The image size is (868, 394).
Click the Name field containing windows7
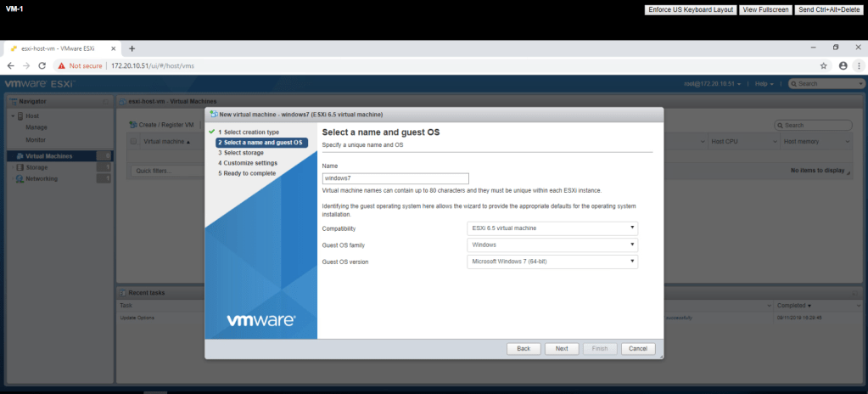pos(395,179)
